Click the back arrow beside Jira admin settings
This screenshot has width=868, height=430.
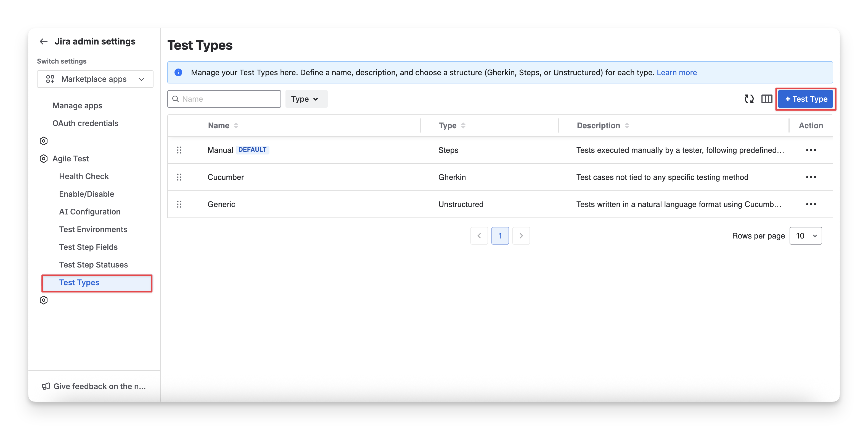[x=43, y=41]
